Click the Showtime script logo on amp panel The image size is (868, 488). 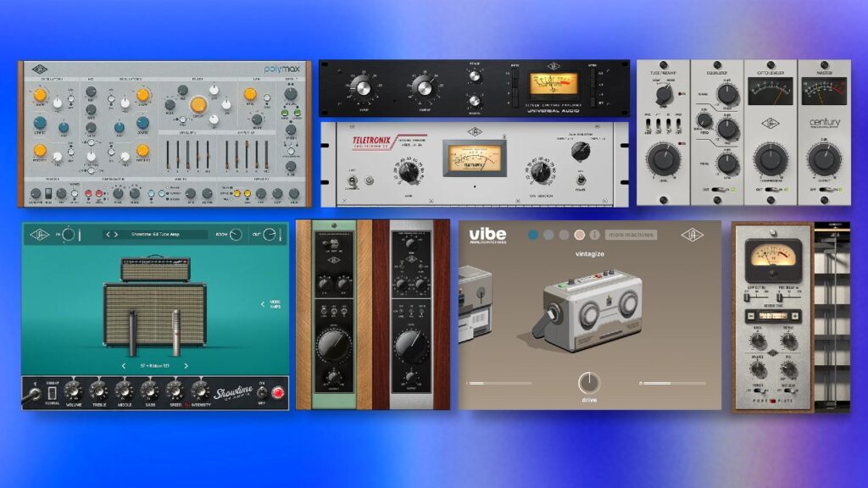(233, 393)
